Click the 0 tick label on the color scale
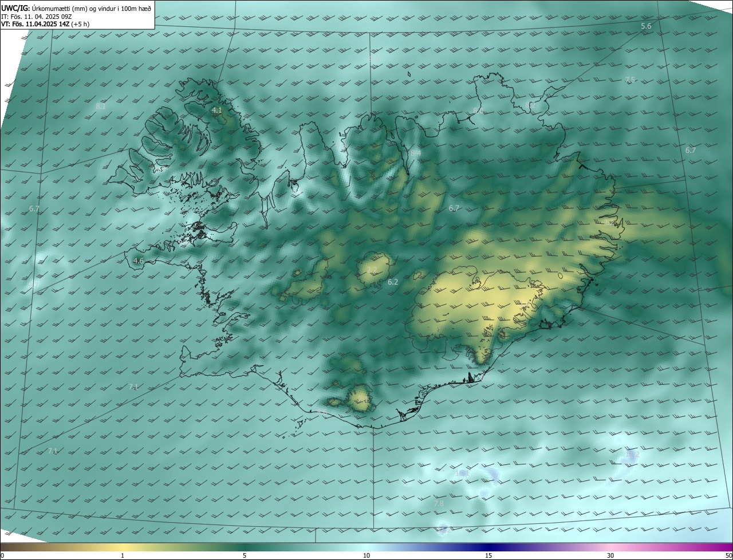The image size is (733, 560). click(2, 555)
